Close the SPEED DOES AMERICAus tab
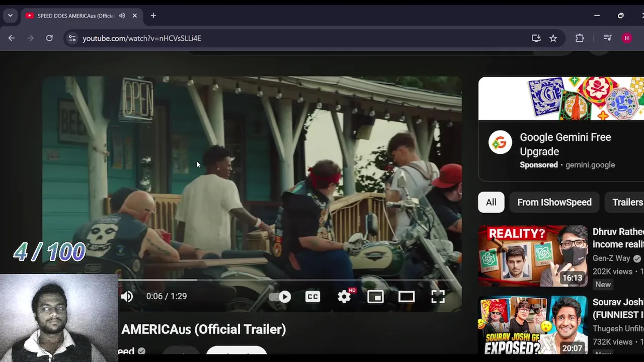The image size is (644, 362). pyautogui.click(x=135, y=16)
